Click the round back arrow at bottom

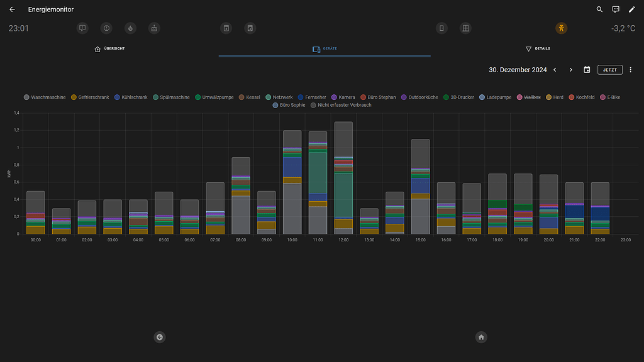click(x=160, y=337)
